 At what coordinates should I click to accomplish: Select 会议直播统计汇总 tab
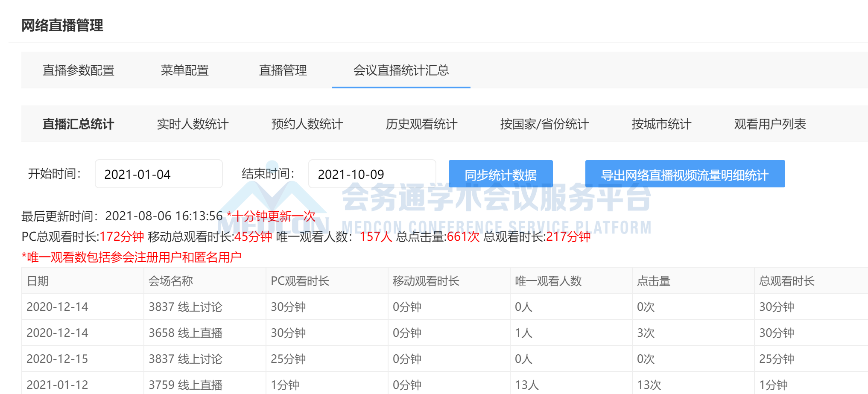click(401, 70)
